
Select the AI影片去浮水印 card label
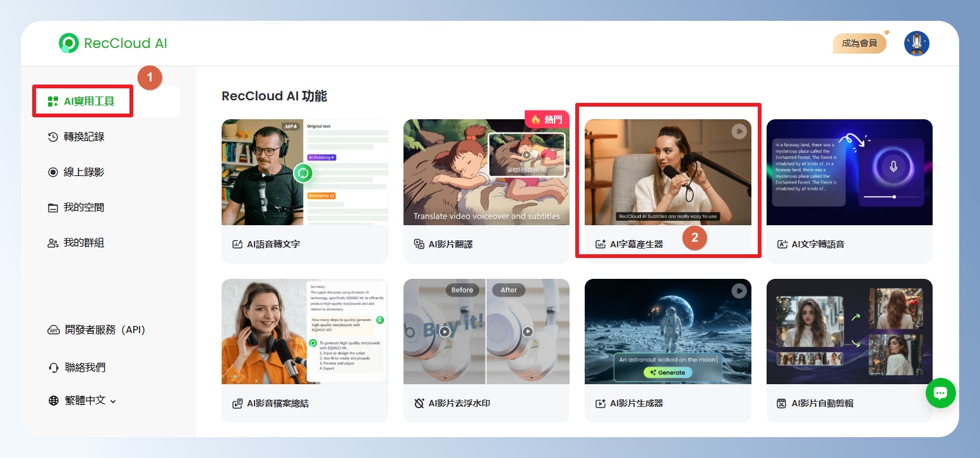point(459,403)
